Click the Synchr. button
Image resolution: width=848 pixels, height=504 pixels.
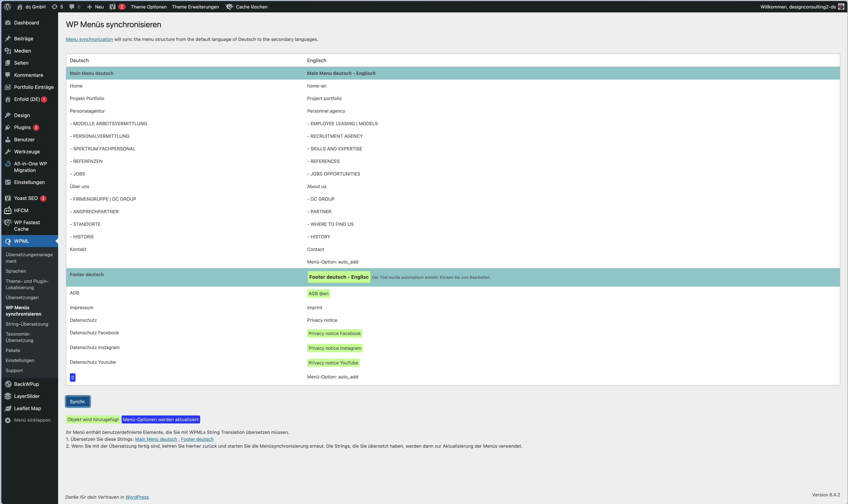pyautogui.click(x=78, y=401)
